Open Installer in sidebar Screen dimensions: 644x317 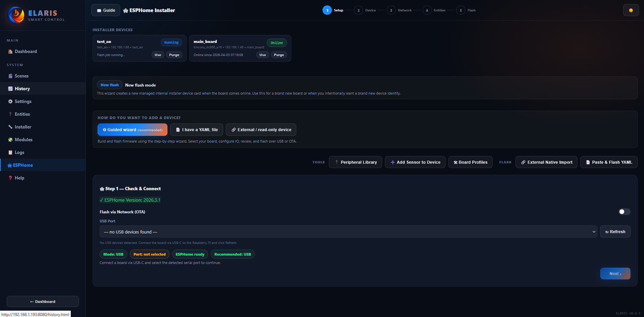[x=43, y=127]
